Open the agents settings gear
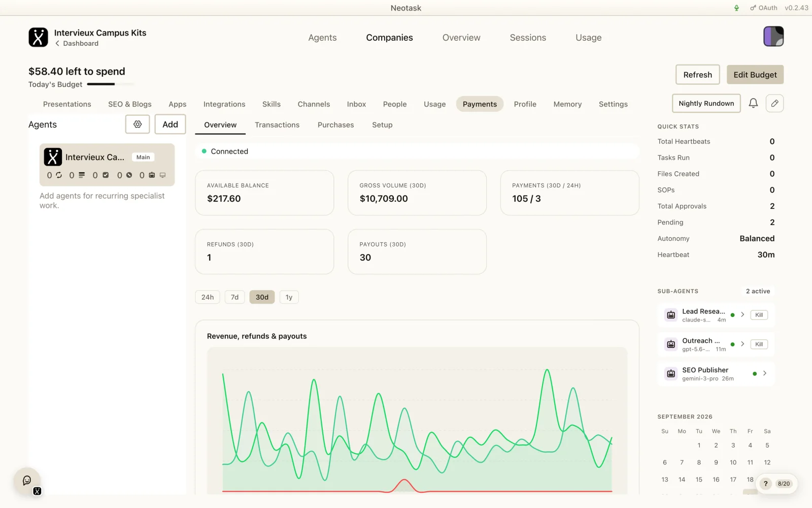 coord(138,124)
